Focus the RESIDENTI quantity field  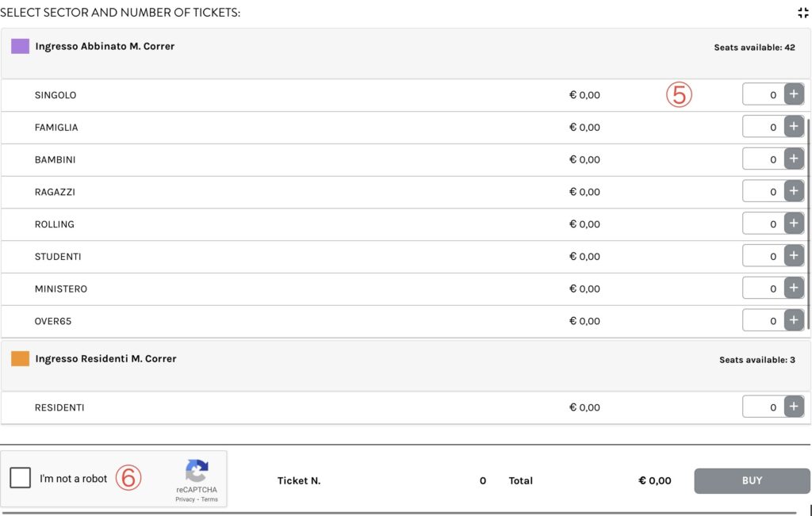click(763, 407)
